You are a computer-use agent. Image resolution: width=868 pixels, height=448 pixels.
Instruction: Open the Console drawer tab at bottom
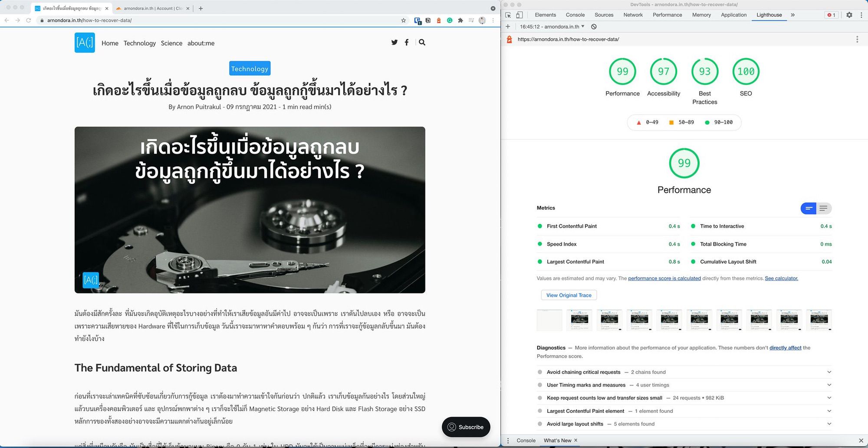tap(526, 441)
